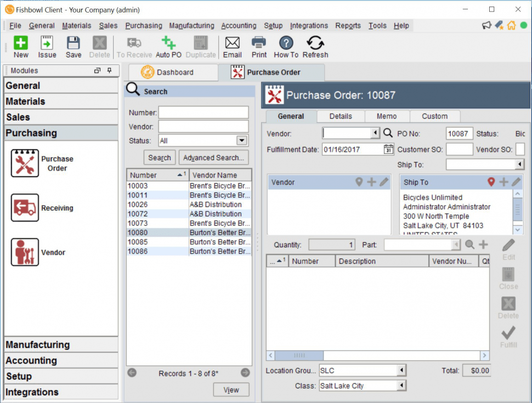Open the Vendor module icon
The height and width of the screenshot is (403, 532).
25,252
